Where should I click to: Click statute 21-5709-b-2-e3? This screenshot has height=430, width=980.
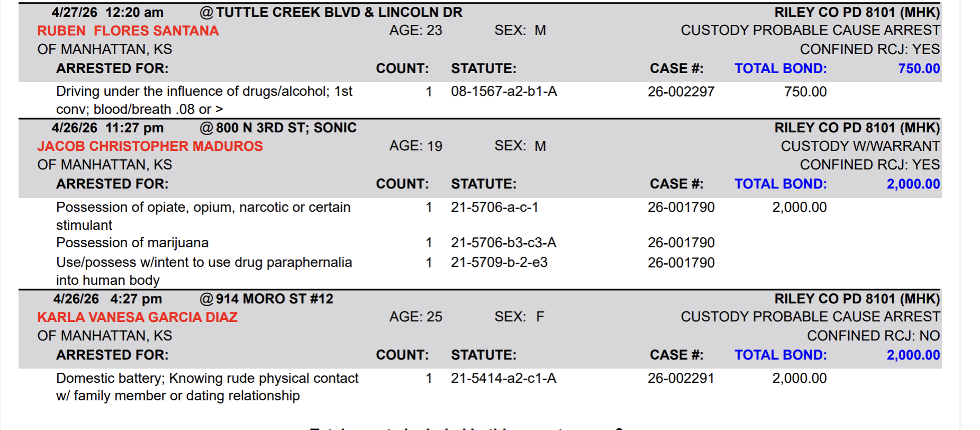(x=498, y=262)
